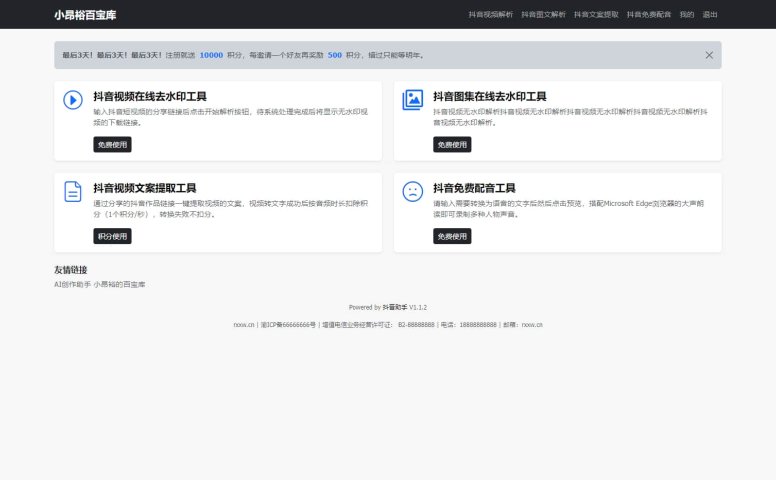Click the blue play-circle icon for video watermark removal
Viewport: 776px width, 480px height.
click(73, 100)
